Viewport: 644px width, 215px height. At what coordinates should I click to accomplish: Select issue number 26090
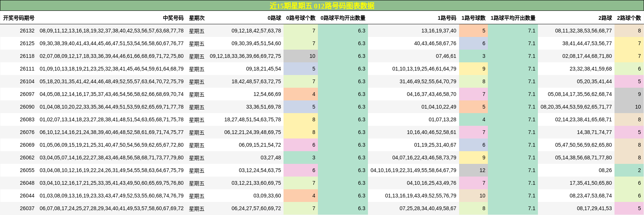pyautogui.click(x=27, y=107)
